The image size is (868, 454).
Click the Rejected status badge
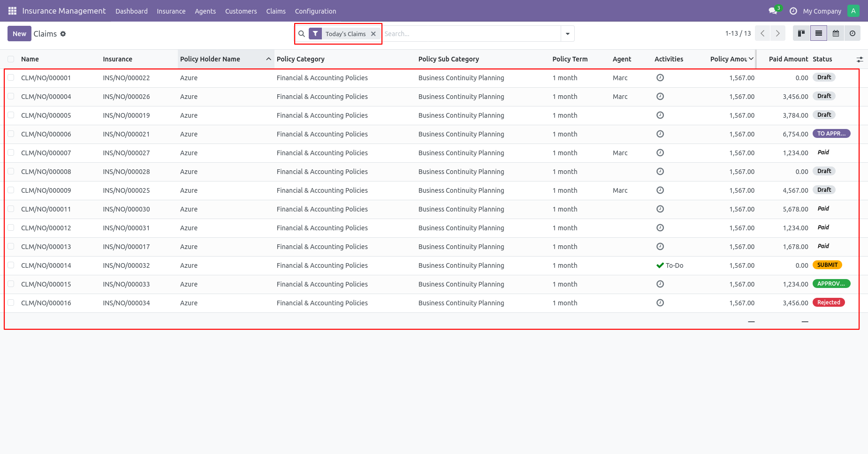tap(829, 303)
